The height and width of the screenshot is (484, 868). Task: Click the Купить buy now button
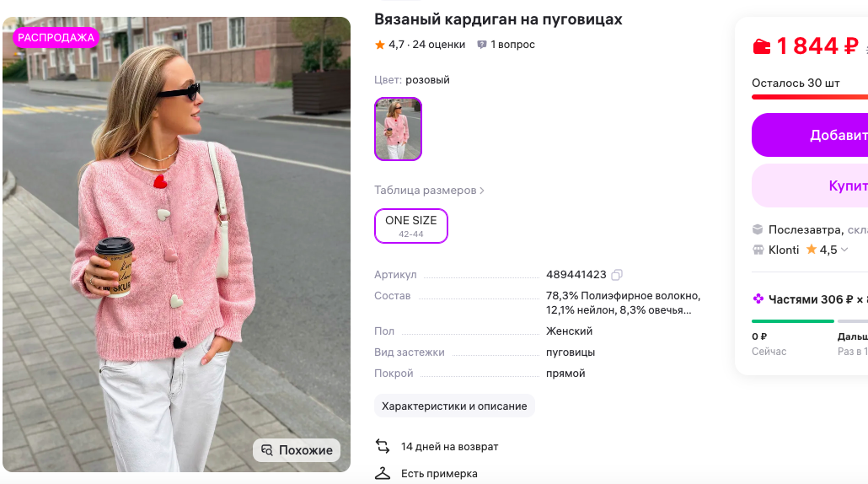click(x=810, y=186)
